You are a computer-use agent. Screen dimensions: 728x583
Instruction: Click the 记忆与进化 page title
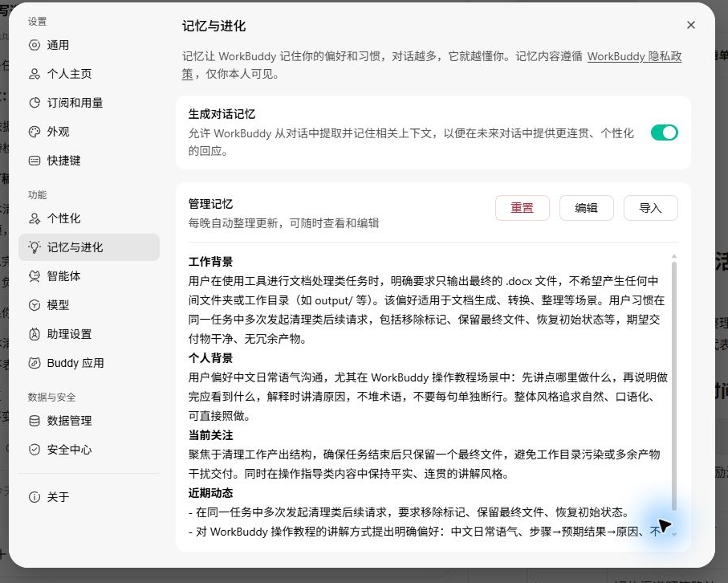[x=214, y=26]
